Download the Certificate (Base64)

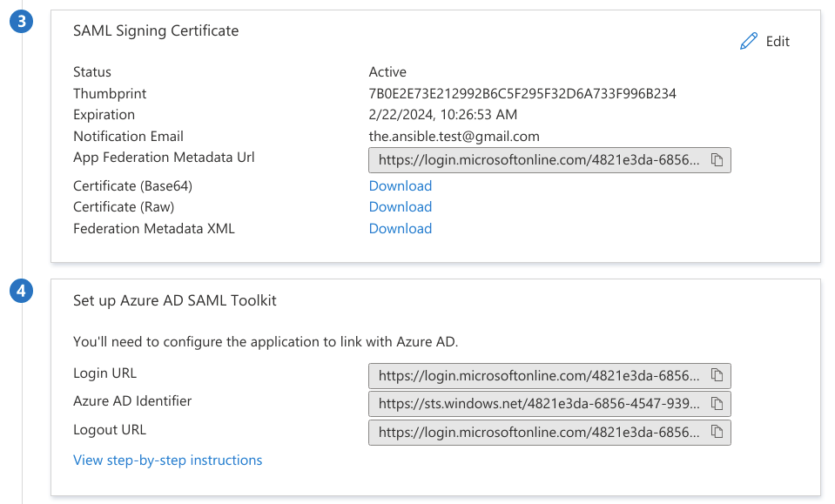tap(400, 185)
